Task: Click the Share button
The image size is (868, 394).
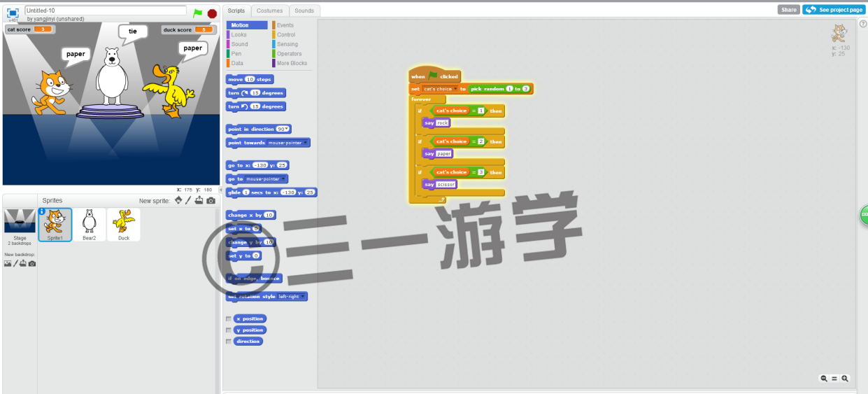Action: 789,10
